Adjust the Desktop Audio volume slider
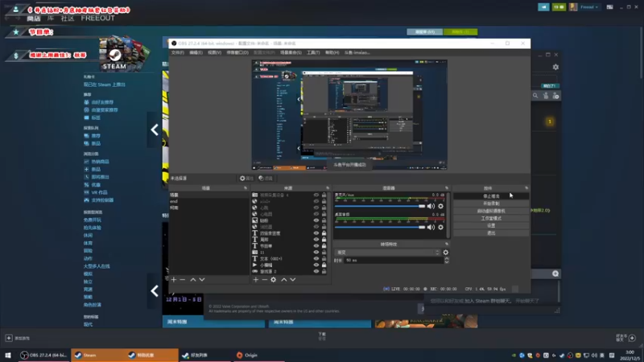Screen dimensions: 644x362 pyautogui.click(x=380, y=227)
